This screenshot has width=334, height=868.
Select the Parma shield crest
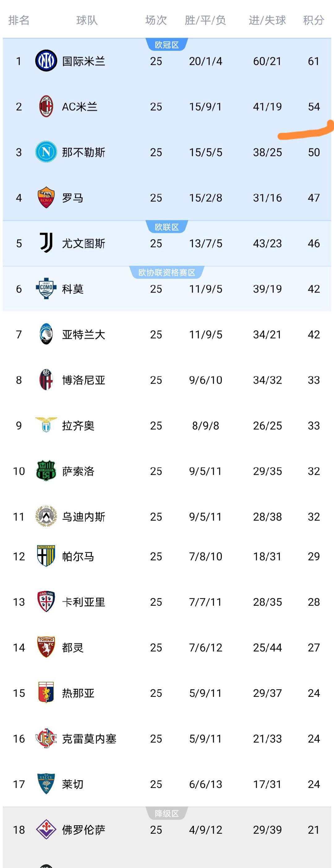[46, 556]
